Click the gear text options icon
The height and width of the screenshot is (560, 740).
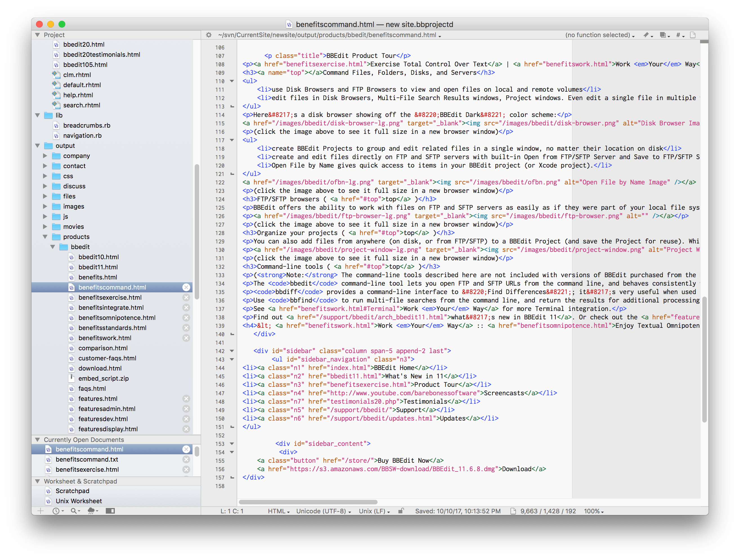coord(209,35)
